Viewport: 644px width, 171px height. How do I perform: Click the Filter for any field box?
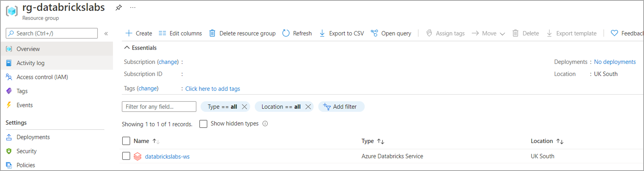pyautogui.click(x=159, y=106)
